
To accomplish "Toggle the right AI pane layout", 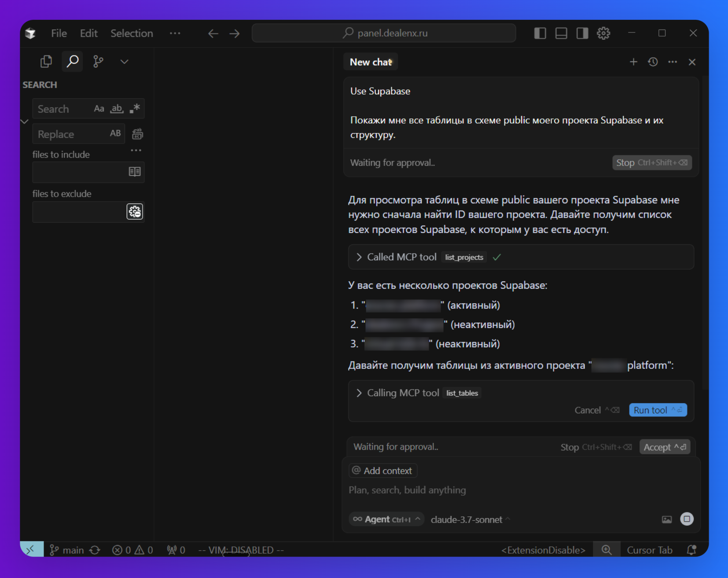I will point(582,33).
